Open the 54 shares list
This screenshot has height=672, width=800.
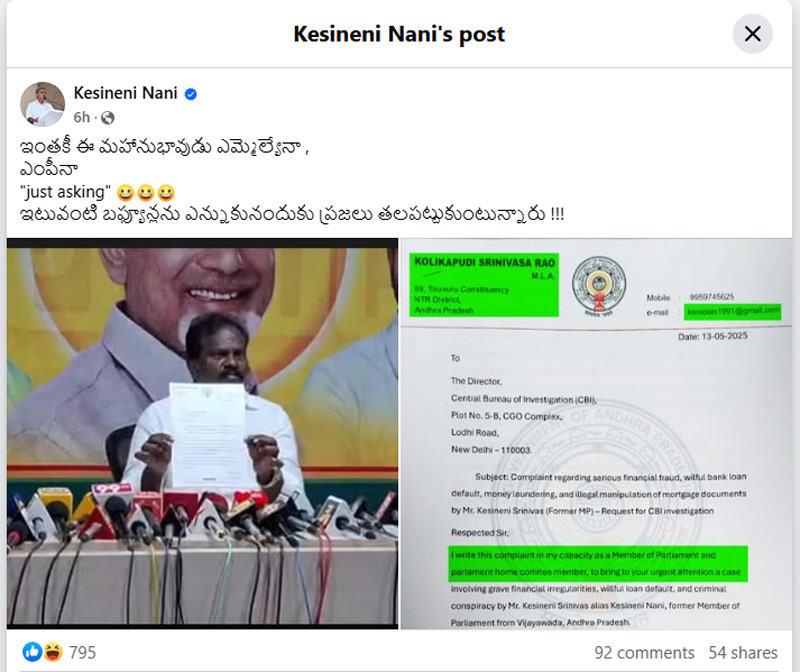(743, 653)
